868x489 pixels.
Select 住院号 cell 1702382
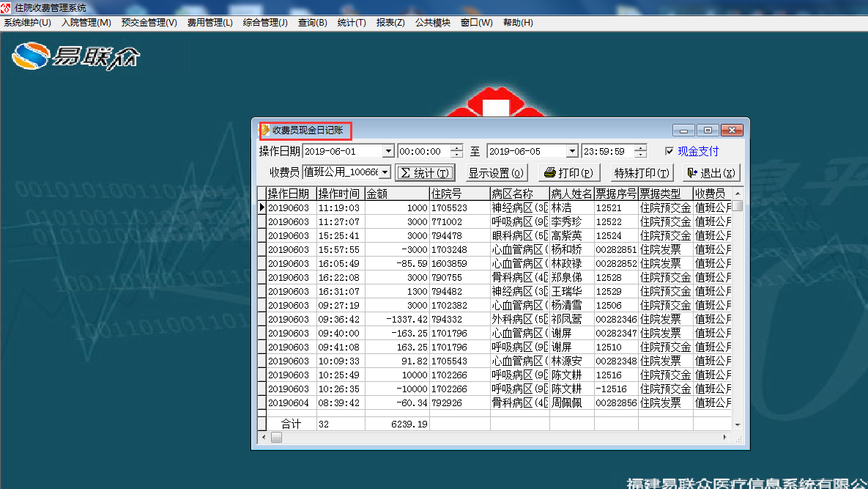[x=459, y=305]
